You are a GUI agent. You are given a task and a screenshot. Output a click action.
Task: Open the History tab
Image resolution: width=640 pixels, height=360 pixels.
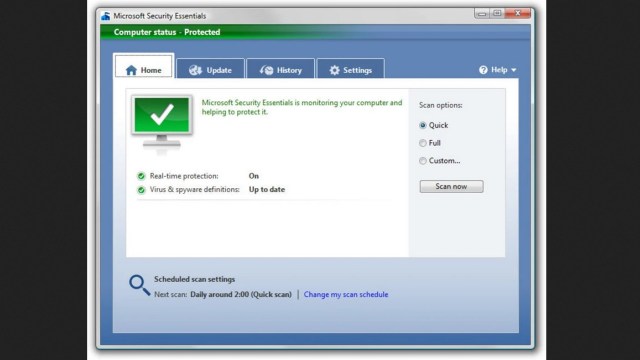280,69
